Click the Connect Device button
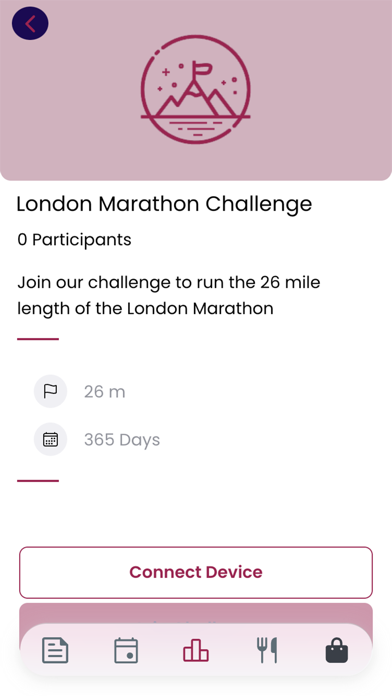Screen dimensions: 392x696 (x=196, y=572)
